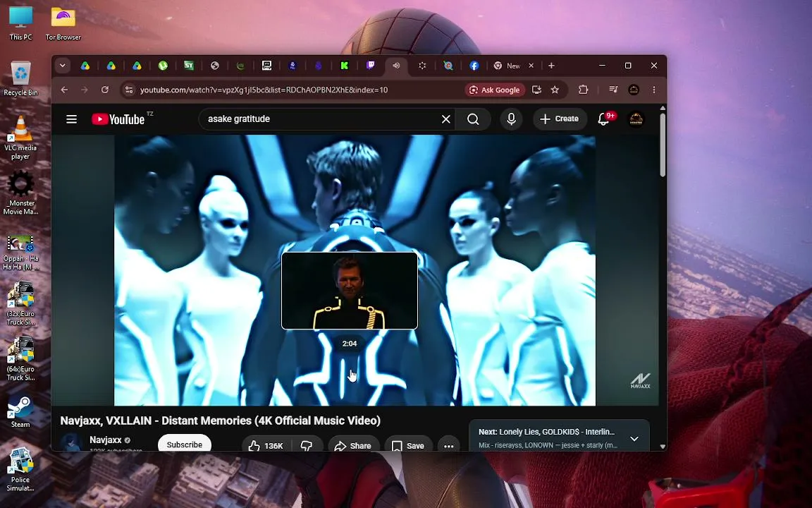This screenshot has height=508, width=812.
Task: Switch to the Kick tab
Action: (x=345, y=66)
